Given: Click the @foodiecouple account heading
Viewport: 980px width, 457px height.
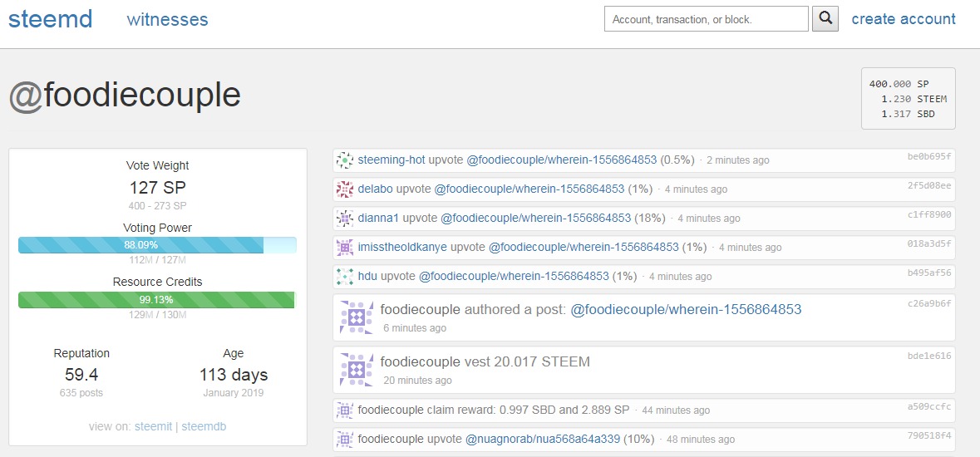Looking at the screenshot, I should tap(125, 96).
